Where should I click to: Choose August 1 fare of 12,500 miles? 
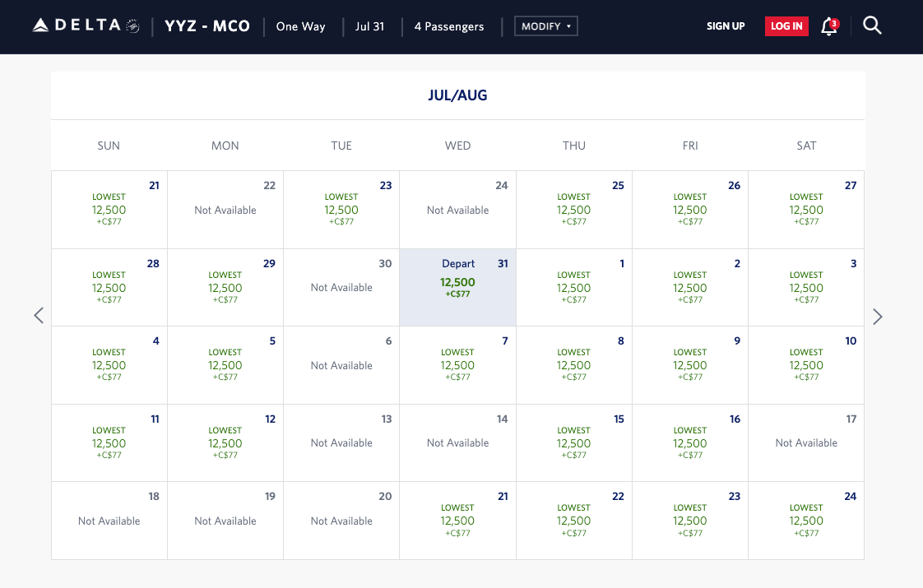pyautogui.click(x=573, y=287)
